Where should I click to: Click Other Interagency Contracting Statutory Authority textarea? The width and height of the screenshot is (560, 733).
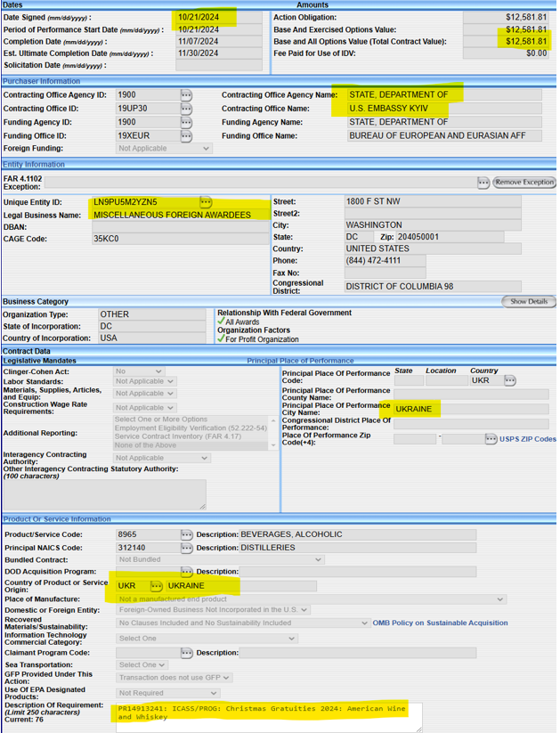pyautogui.click(x=105, y=494)
